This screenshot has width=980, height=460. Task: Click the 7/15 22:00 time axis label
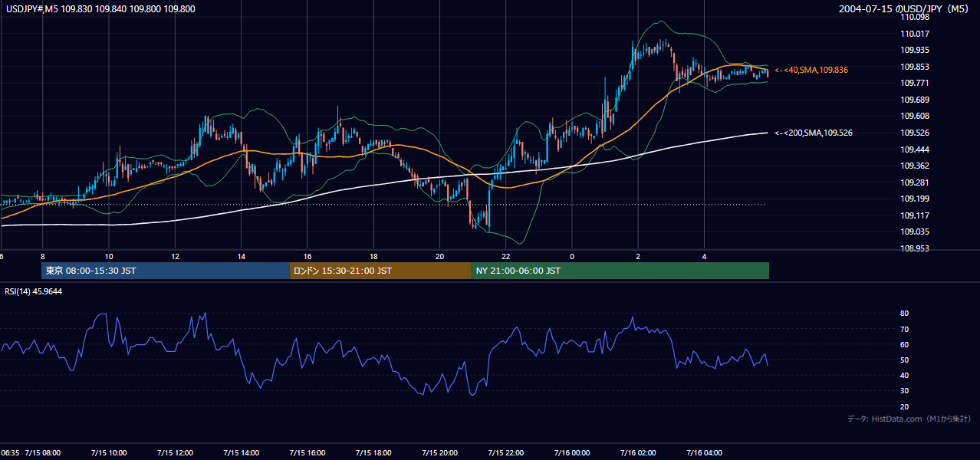point(506,452)
